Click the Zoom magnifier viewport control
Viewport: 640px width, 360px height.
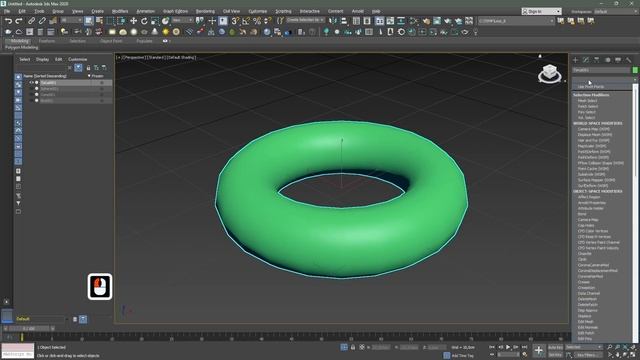coord(609,347)
